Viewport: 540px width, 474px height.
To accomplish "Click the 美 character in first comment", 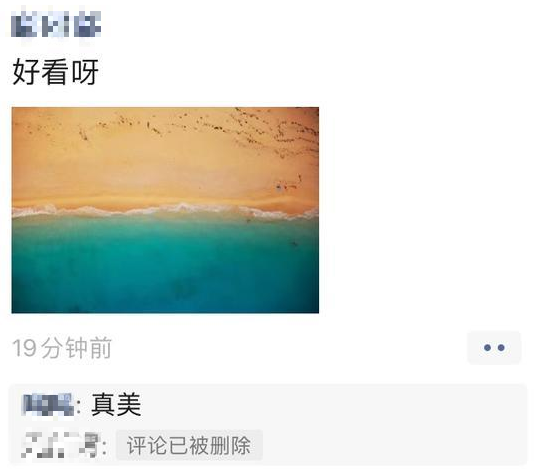I will click(x=129, y=404).
